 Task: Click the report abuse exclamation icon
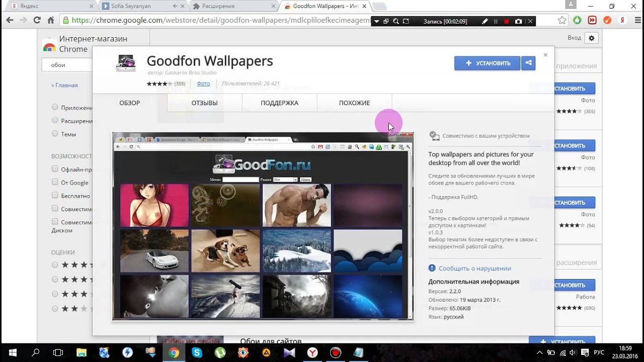click(432, 268)
